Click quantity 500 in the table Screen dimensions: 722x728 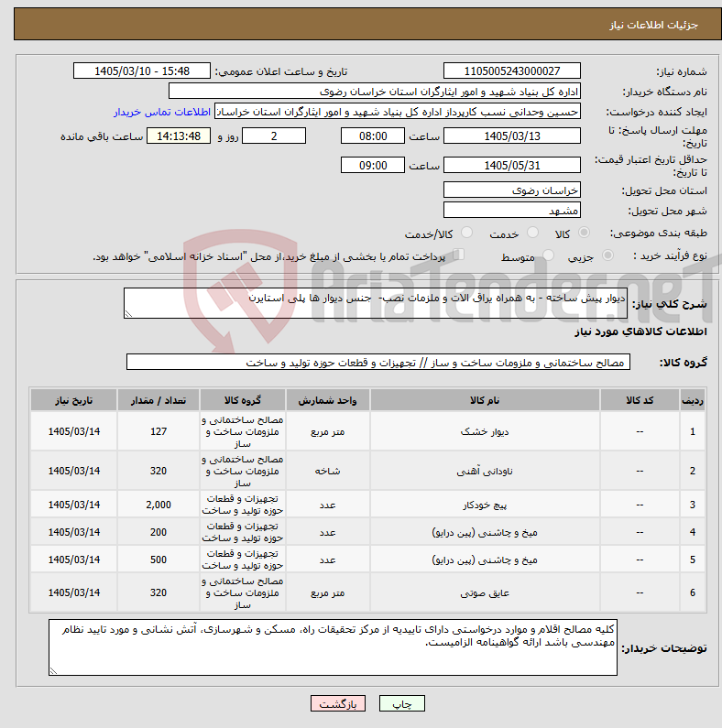click(x=159, y=560)
